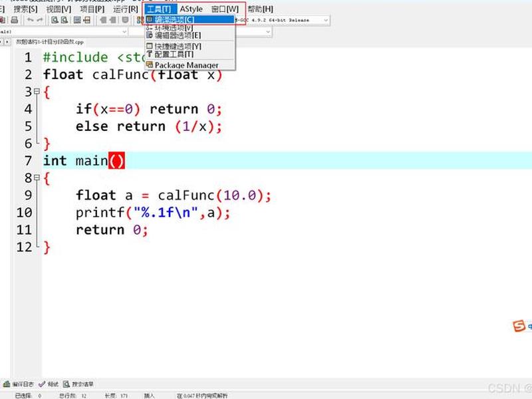Open the 搜索[S] menu

tap(25, 9)
